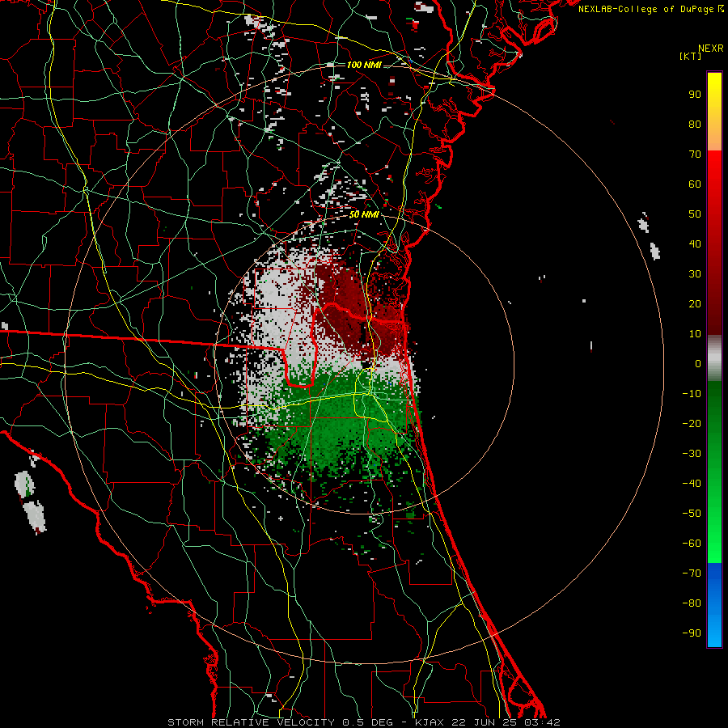This screenshot has height=728, width=728.
Task: Click the -60 scale value
Action: [692, 544]
